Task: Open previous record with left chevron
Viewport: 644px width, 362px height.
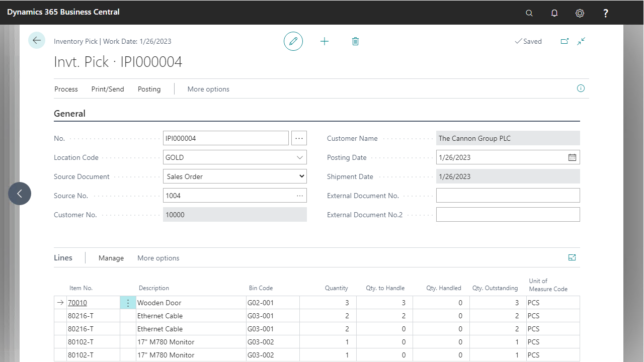Action: [x=20, y=194]
